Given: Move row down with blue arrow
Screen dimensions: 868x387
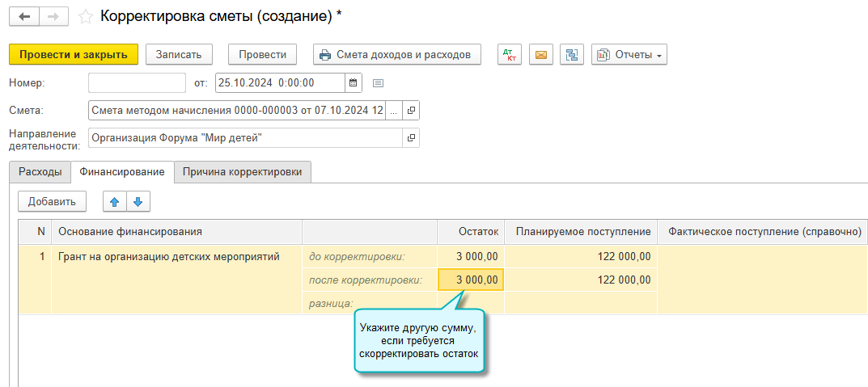Looking at the screenshot, I should pos(138,202).
